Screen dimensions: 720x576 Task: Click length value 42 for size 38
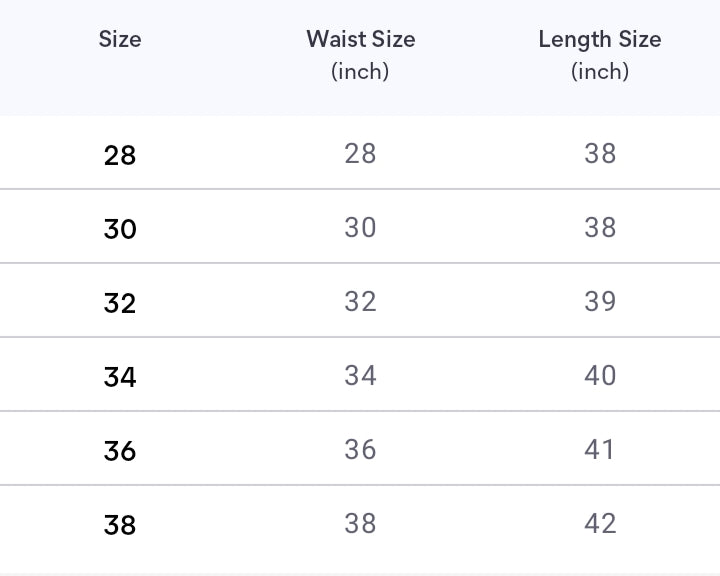point(600,523)
